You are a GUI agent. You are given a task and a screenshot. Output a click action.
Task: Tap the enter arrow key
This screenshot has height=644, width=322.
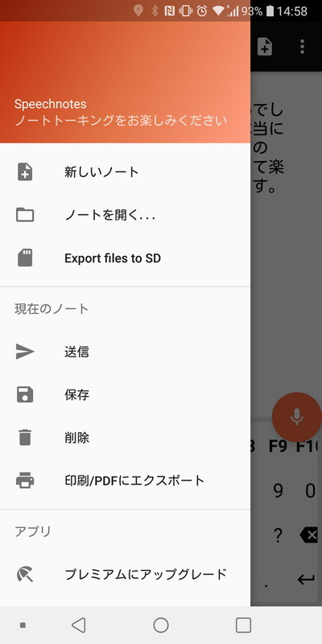tap(306, 580)
